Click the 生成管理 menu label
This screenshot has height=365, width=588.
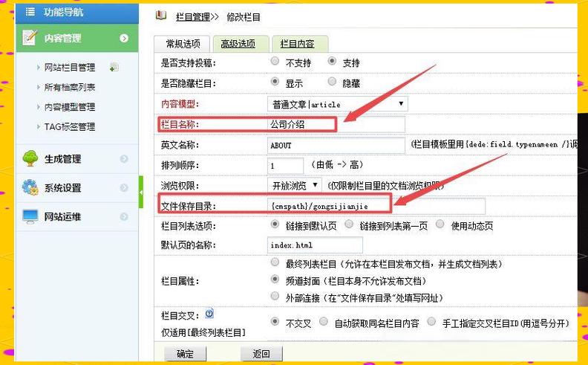63,159
